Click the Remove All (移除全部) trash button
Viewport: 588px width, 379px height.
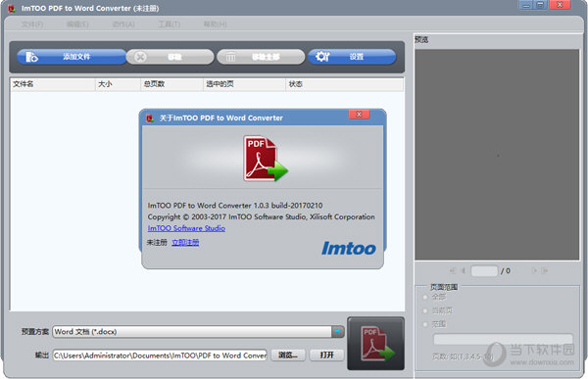(261, 57)
